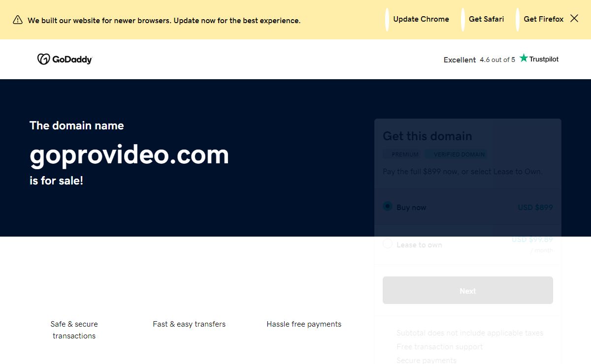Click 'is for sale!' text
The height and width of the screenshot is (364, 591).
56,181
